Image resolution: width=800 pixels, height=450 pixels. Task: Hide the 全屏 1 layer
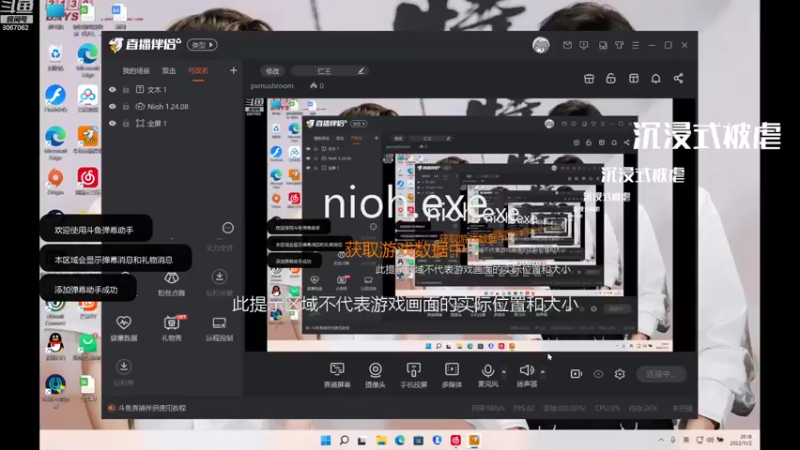113,123
